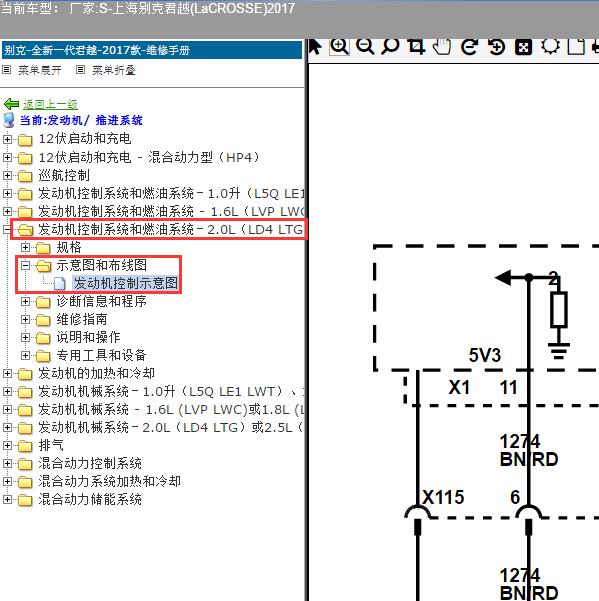599x601 pixels.
Task: Expand the 12伏启动和充电 node
Action: 7,139
